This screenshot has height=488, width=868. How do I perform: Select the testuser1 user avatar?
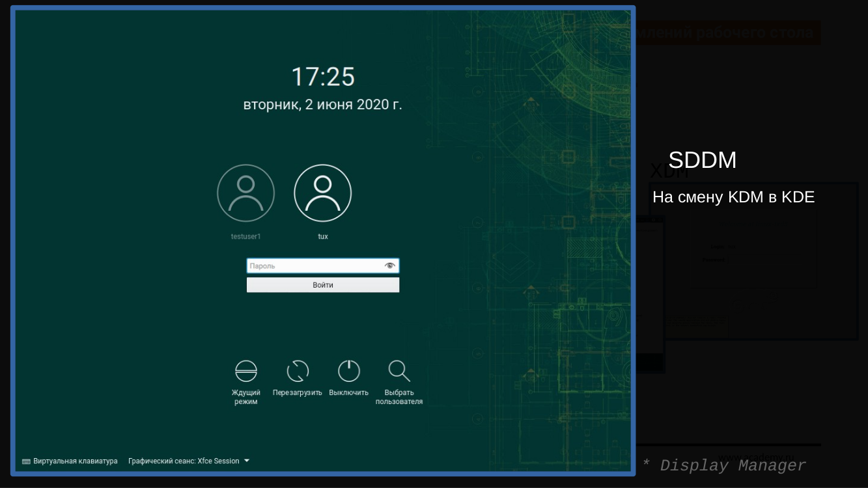coord(245,193)
